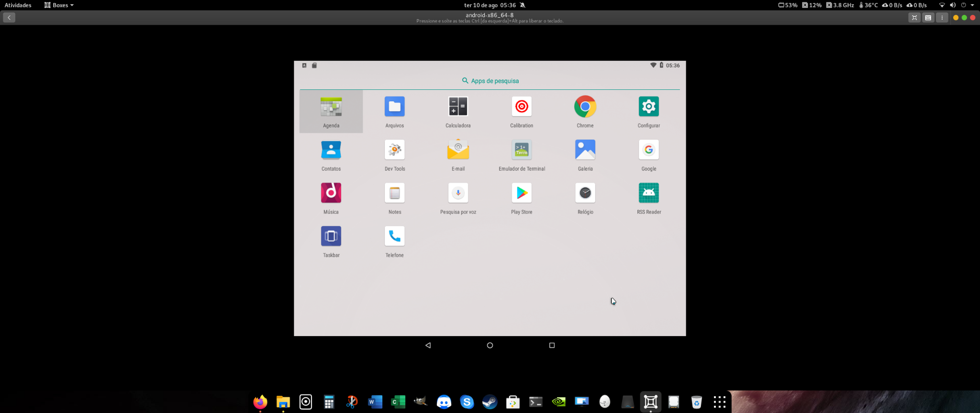This screenshot has height=413, width=980.
Task: Tap the Android home navigation button
Action: [x=490, y=345]
